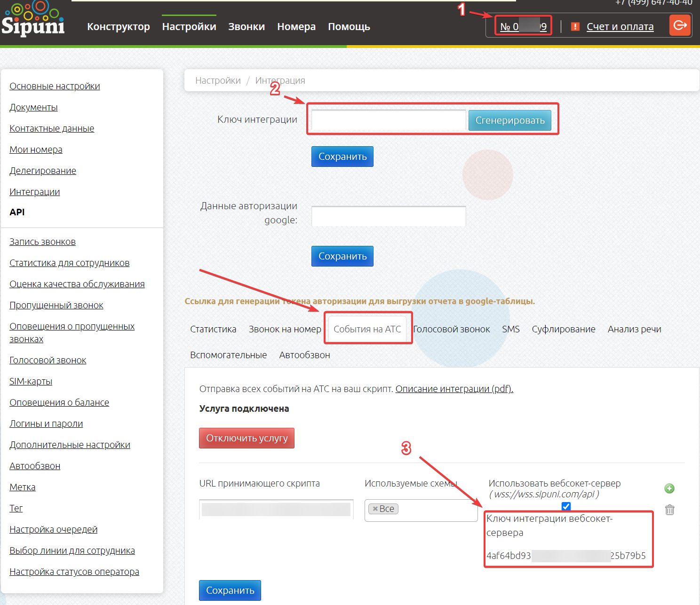Viewport: 700px width, 605px height.
Task: Remove the 'Все' tag from schemes
Action: tap(375, 509)
